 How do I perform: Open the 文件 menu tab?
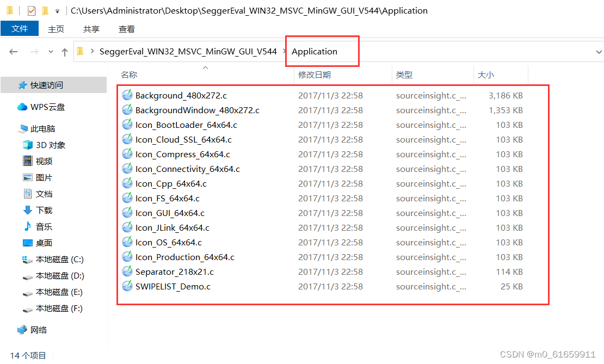click(x=20, y=29)
